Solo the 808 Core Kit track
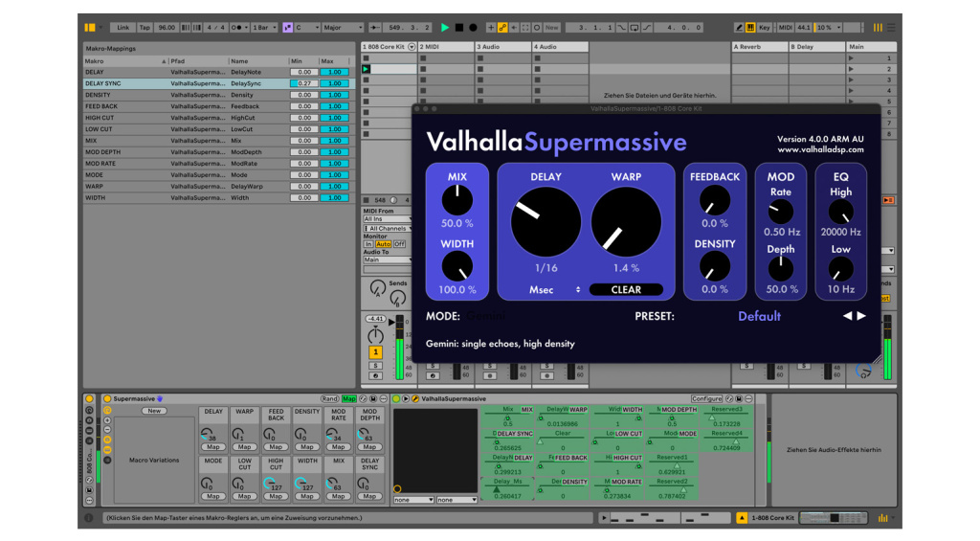This screenshot has height=541, width=980. click(x=375, y=366)
